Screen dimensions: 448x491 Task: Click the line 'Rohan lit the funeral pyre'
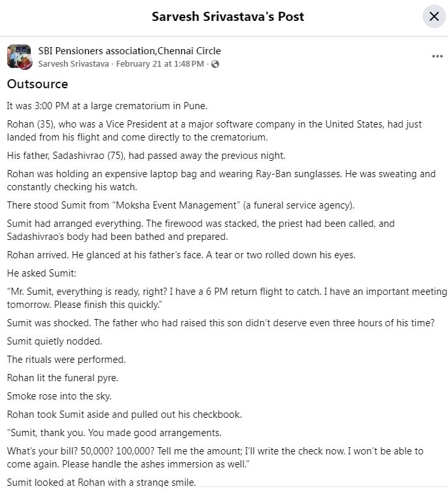tap(62, 378)
